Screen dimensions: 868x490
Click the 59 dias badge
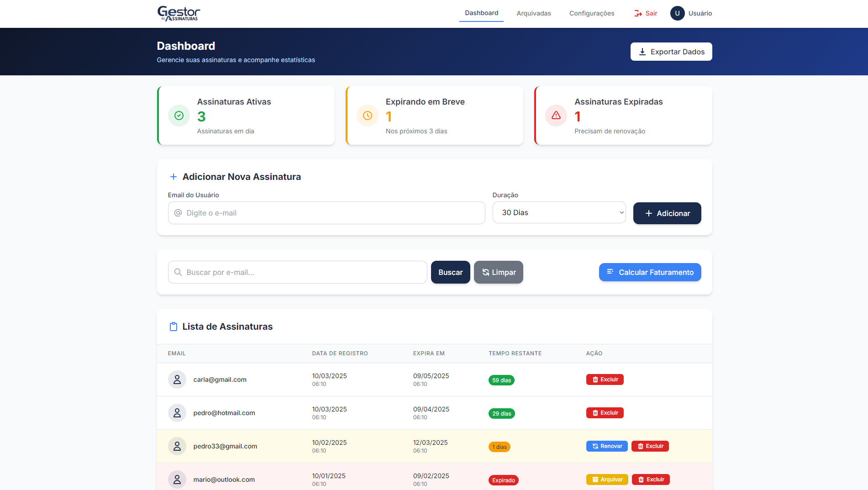pos(501,380)
